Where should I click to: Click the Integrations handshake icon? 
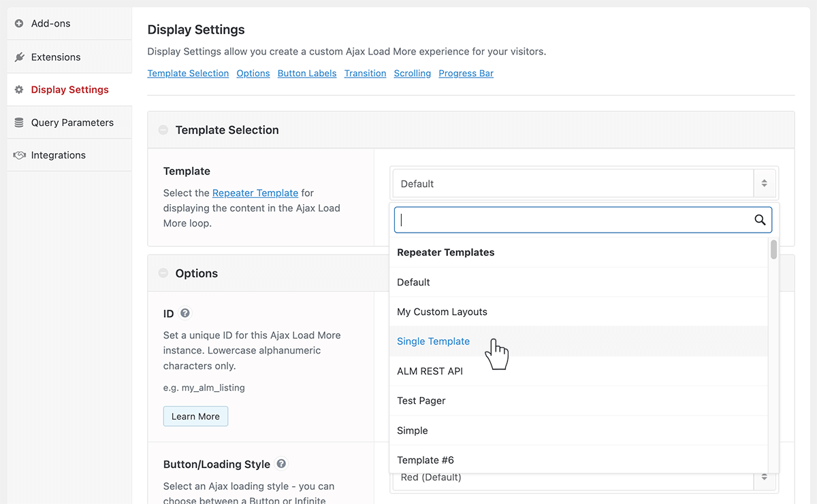coord(19,156)
